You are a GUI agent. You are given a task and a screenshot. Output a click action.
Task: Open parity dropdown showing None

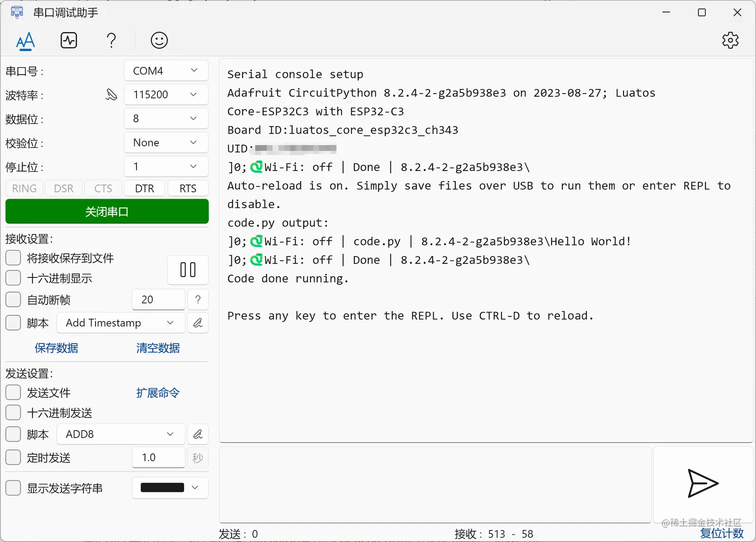click(x=166, y=142)
